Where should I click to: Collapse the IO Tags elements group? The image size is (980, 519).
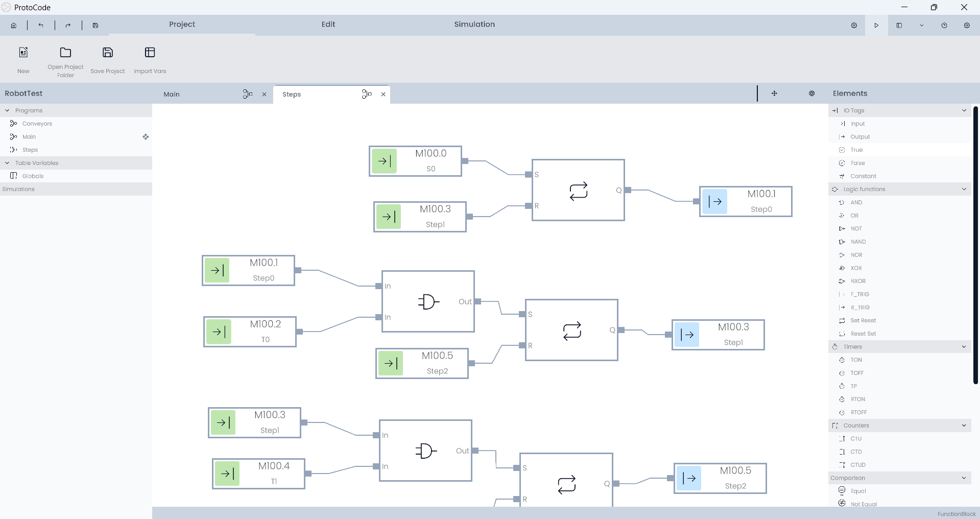964,110
